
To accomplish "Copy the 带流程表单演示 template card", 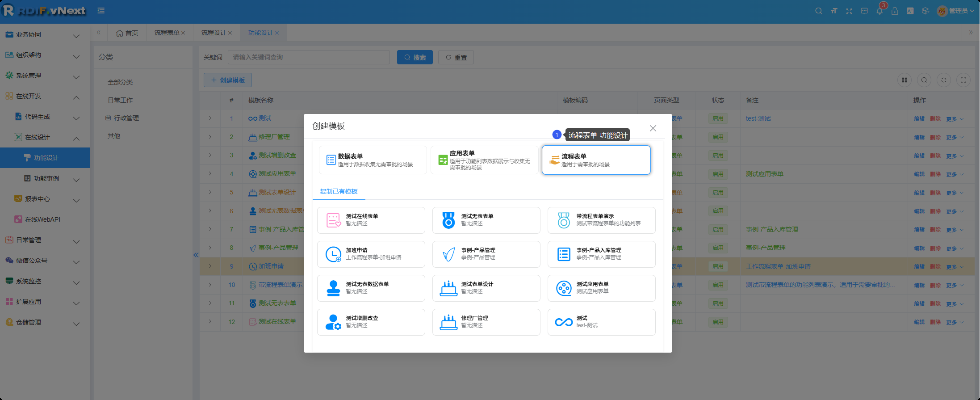I will 601,220.
